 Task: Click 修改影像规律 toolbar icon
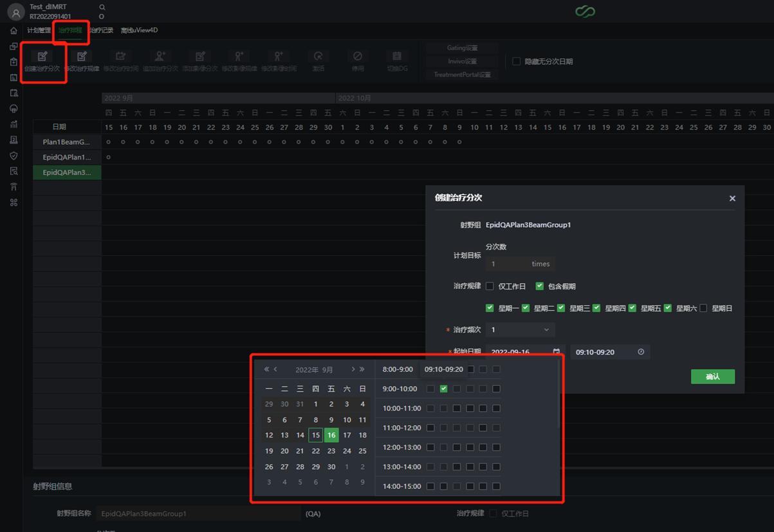coord(239,57)
